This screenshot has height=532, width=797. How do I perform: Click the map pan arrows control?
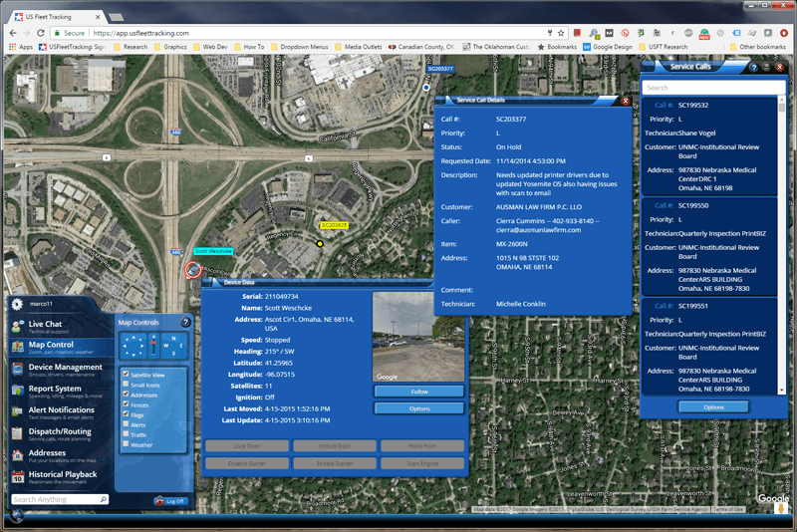[133, 346]
